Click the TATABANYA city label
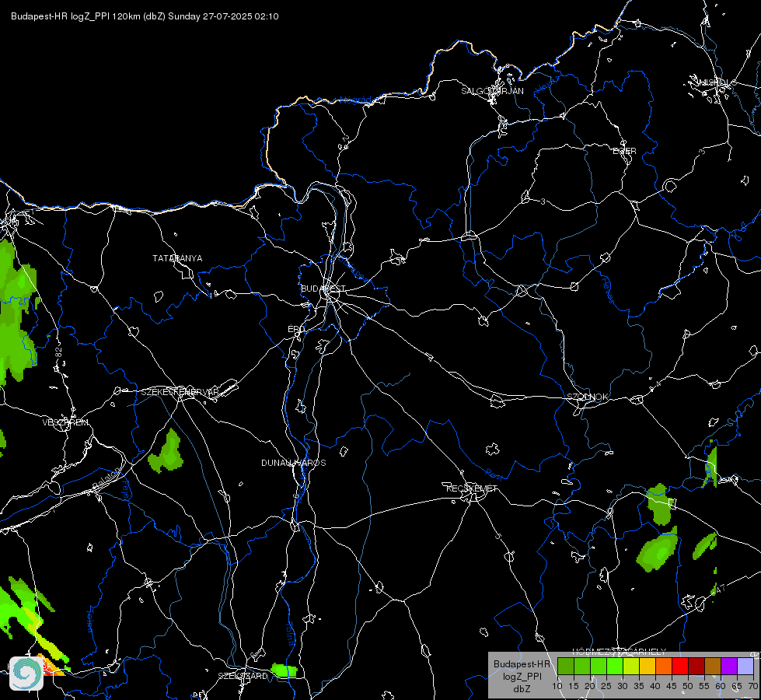The width and height of the screenshot is (761, 700). pos(177,258)
